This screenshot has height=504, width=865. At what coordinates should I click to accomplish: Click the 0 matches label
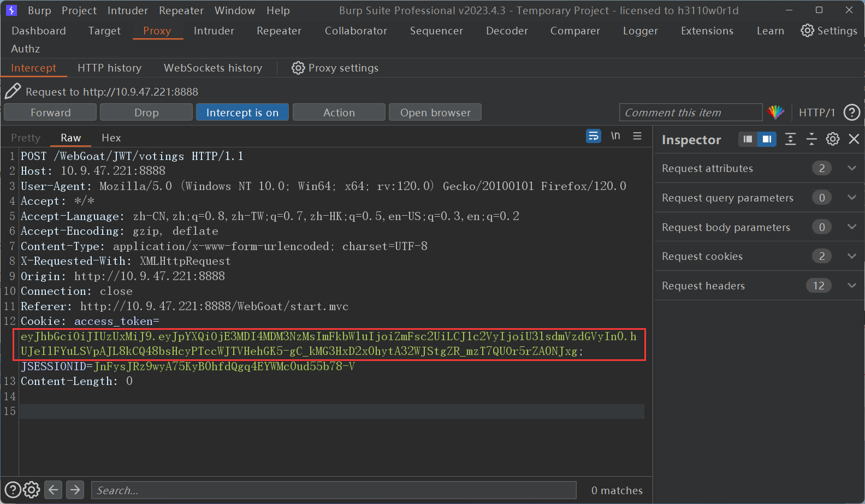(x=617, y=490)
